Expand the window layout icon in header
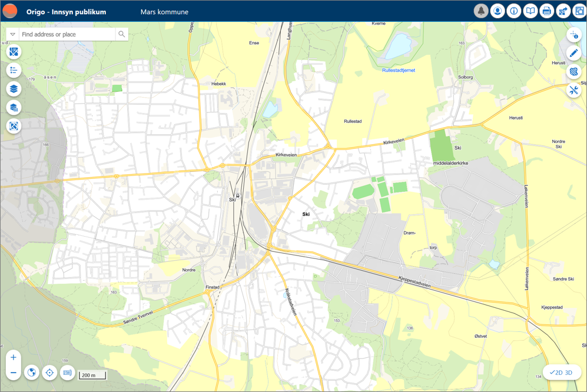The image size is (587, 392). pyautogui.click(x=579, y=11)
